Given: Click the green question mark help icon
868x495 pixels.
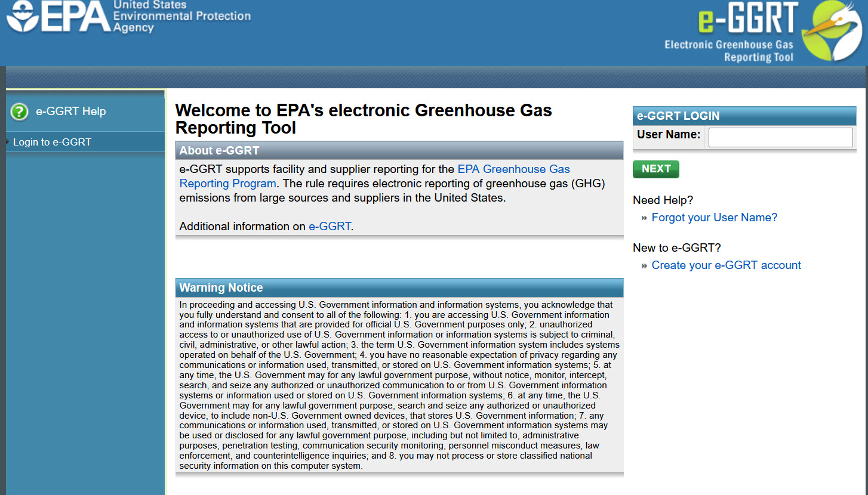Looking at the screenshot, I should pyautogui.click(x=19, y=112).
